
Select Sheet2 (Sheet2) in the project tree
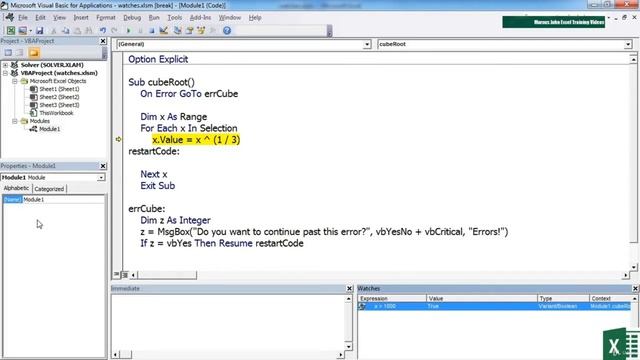59,97
